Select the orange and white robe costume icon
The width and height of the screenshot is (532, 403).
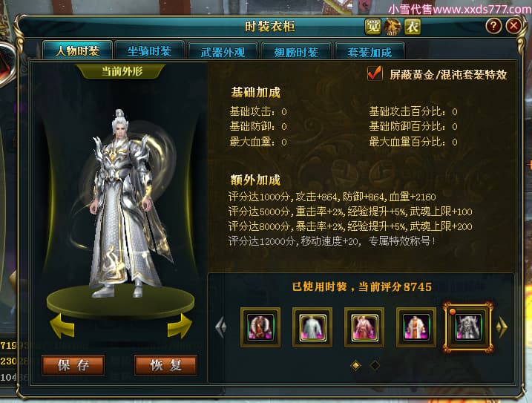416,327
